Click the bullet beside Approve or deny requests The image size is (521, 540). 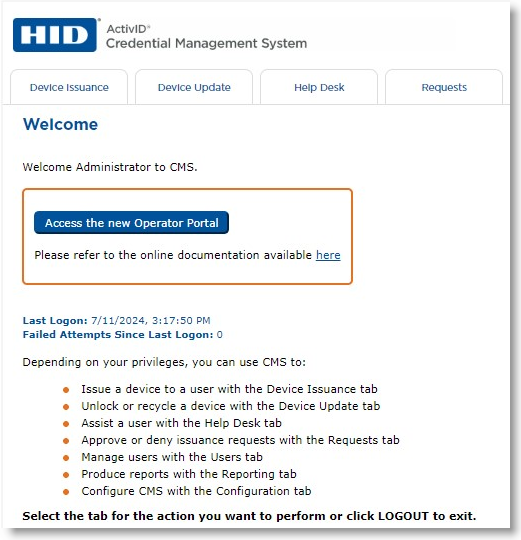point(66,441)
